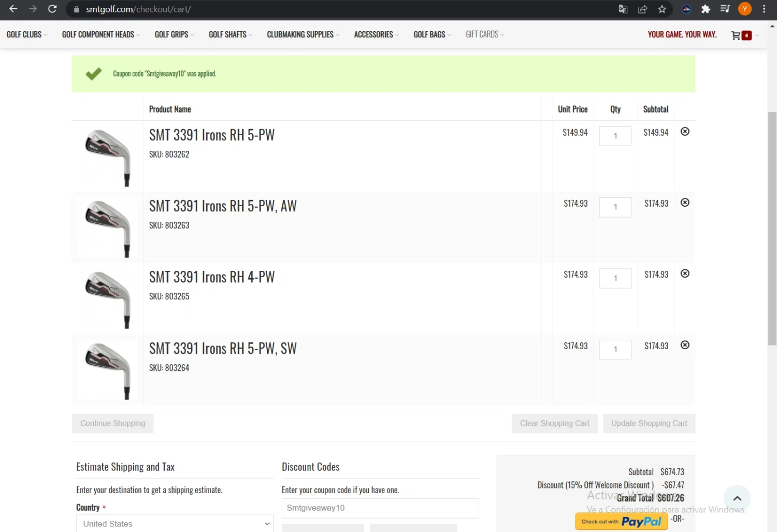Edit quantity field for Irons RH 4-PW
Viewport: 777px width, 532px height.
[x=615, y=278]
